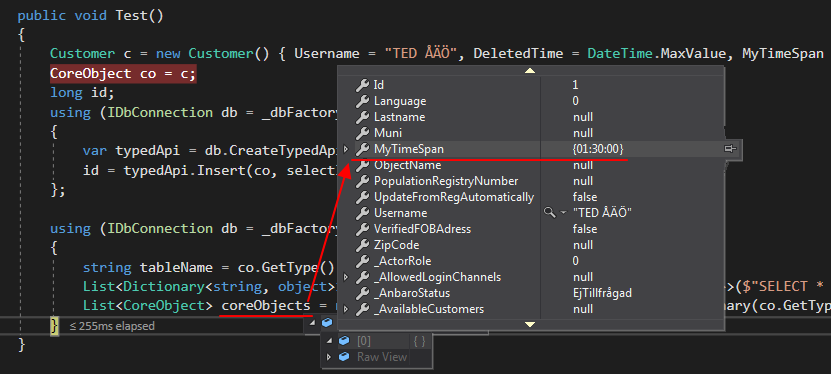The image size is (831, 374).
Task: Expand the Raw View node
Action: tap(329, 357)
